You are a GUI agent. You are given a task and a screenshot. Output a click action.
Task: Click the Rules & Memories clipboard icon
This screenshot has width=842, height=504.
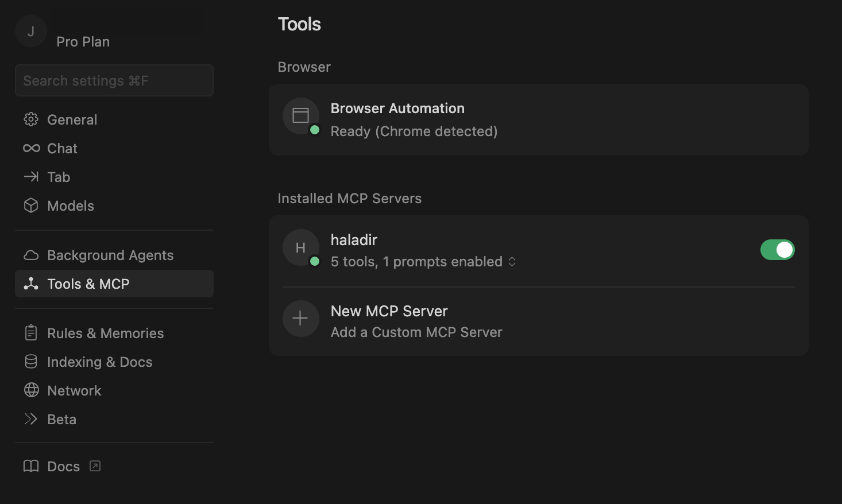coord(31,333)
